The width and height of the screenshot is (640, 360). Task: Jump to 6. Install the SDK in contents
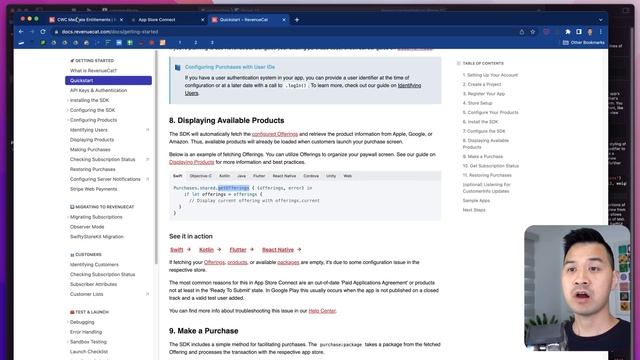click(x=480, y=122)
